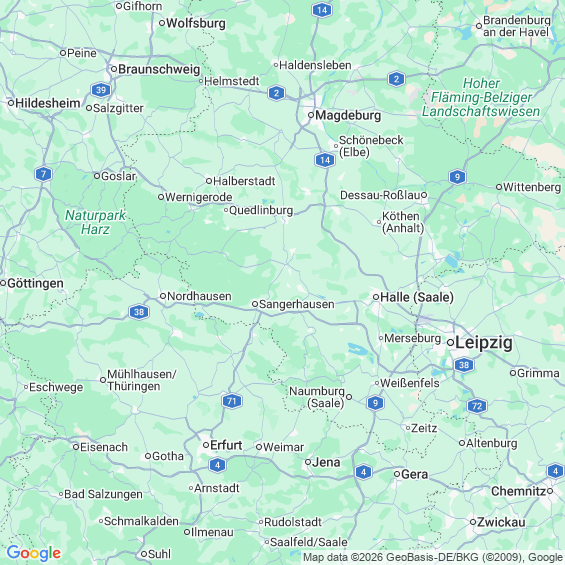Viewport: 565px width, 565px height.
Task: Select the Göttingen city label
Action: click(x=35, y=283)
